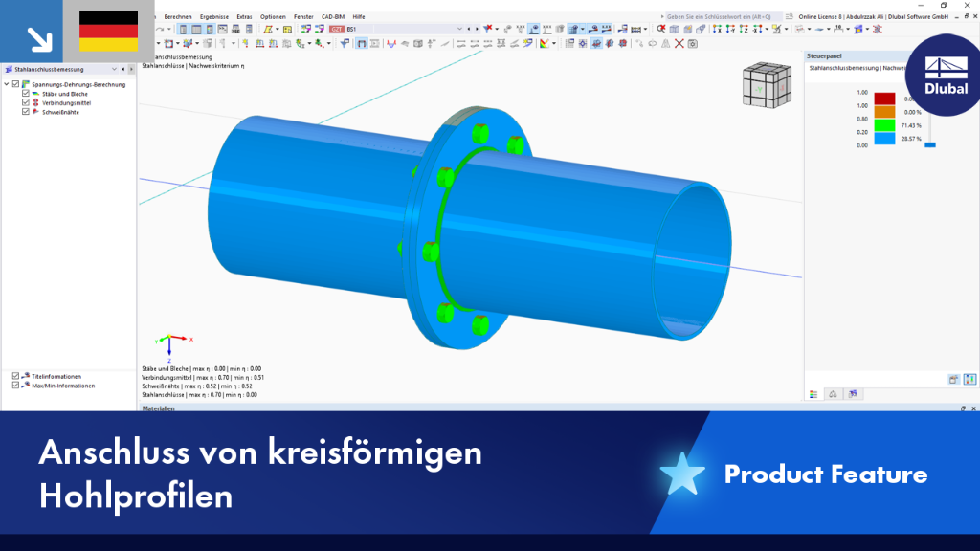
Task: Toggle Max/Min-Informationen checkbox
Action: (x=15, y=386)
